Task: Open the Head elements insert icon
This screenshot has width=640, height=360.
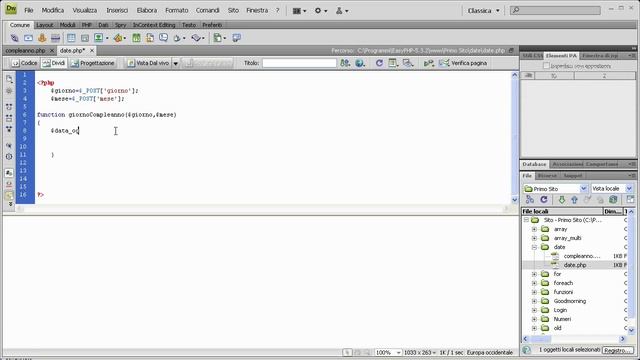Action: [x=177, y=38]
